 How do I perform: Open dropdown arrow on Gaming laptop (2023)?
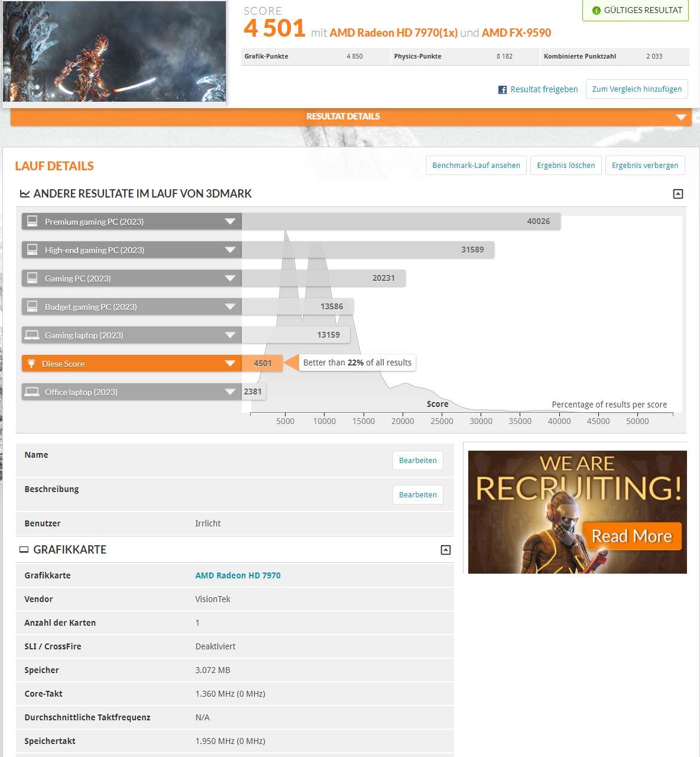pos(230,335)
